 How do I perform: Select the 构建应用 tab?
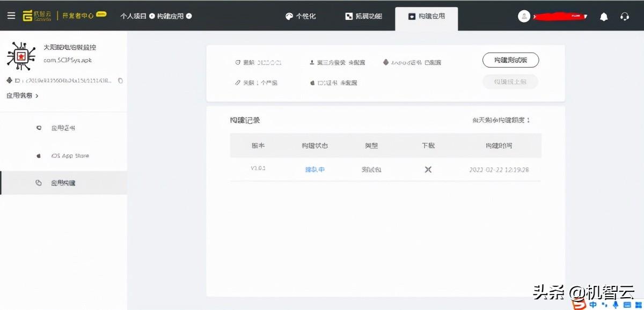[x=426, y=16]
